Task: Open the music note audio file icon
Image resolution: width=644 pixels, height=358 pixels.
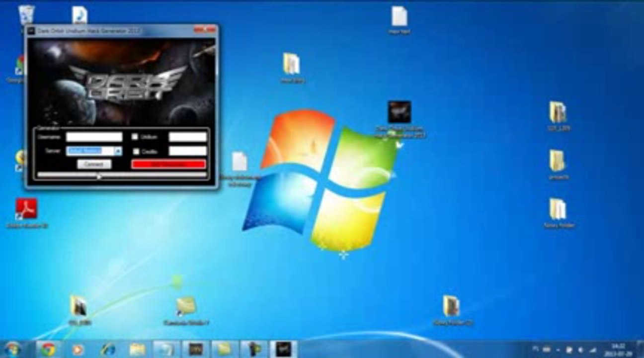Action: 80,15
